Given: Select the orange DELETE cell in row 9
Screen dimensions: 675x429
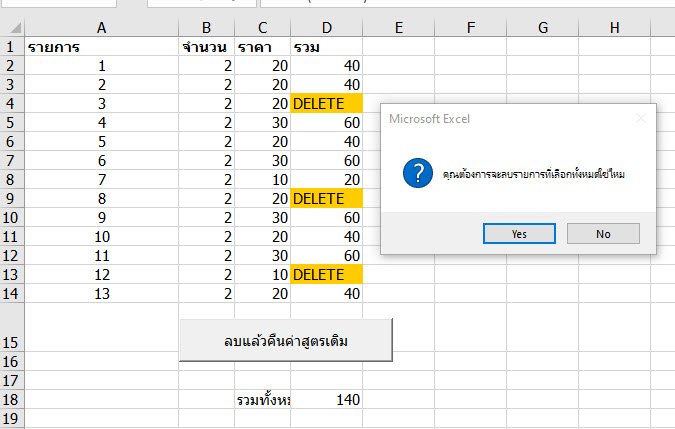Looking at the screenshot, I should pos(326,199).
